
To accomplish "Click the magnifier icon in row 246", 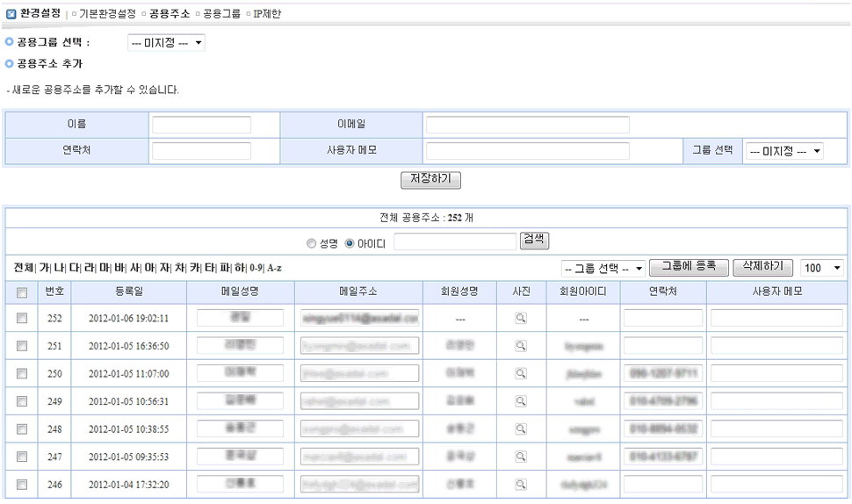I will [x=520, y=484].
